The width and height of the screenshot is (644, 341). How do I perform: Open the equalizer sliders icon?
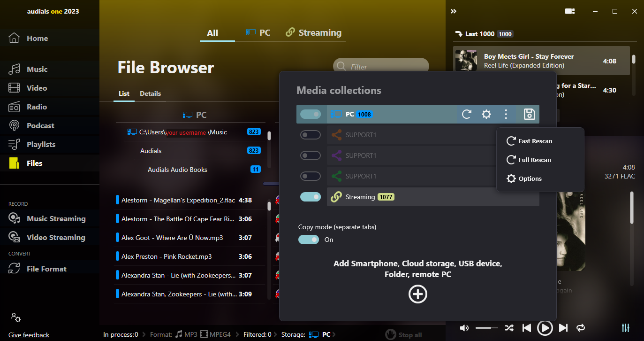625,328
